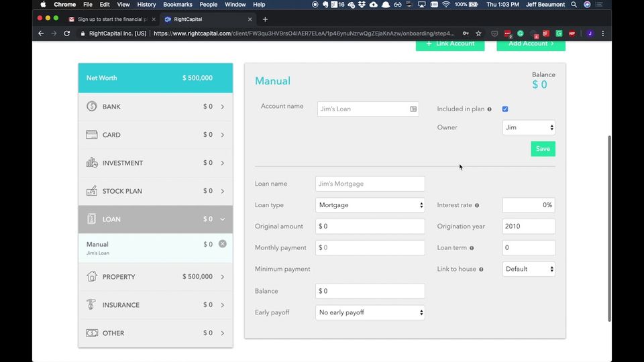
Task: Open the History menu
Action: (x=146, y=5)
